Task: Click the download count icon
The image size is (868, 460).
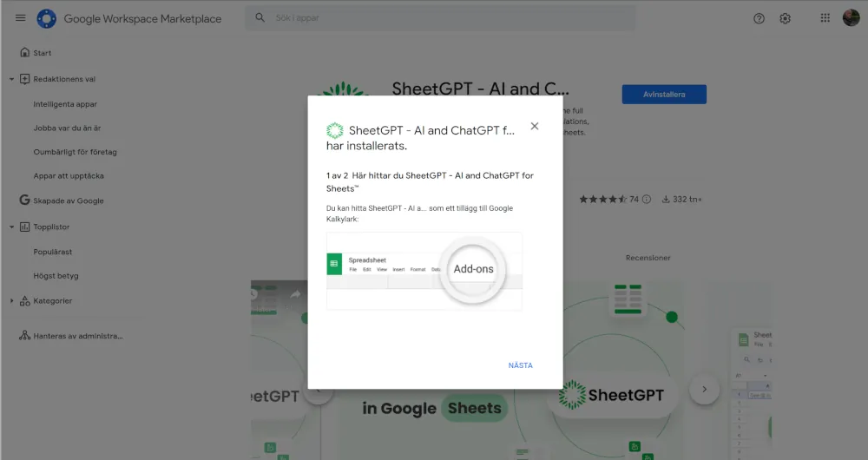Action: 666,200
